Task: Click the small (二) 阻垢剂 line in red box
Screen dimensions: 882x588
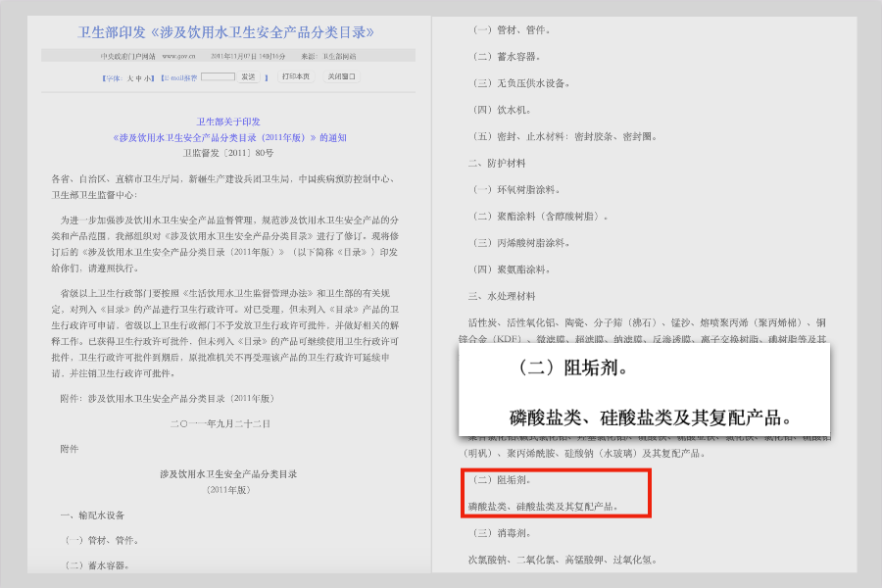Action: [x=502, y=480]
